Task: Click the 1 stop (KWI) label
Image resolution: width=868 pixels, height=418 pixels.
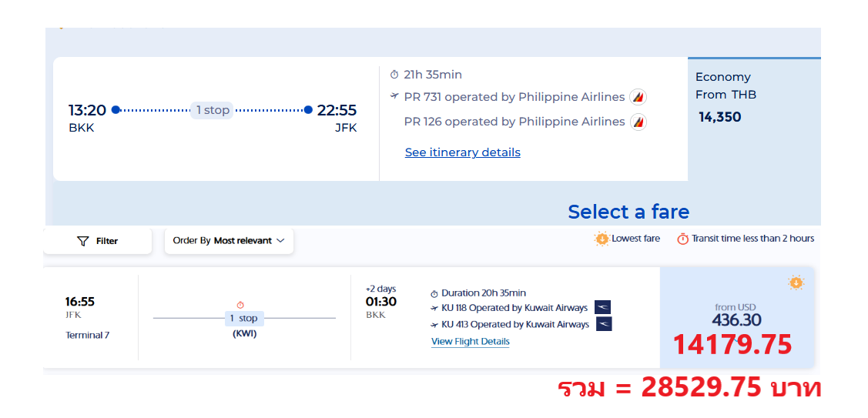Action: (x=244, y=326)
